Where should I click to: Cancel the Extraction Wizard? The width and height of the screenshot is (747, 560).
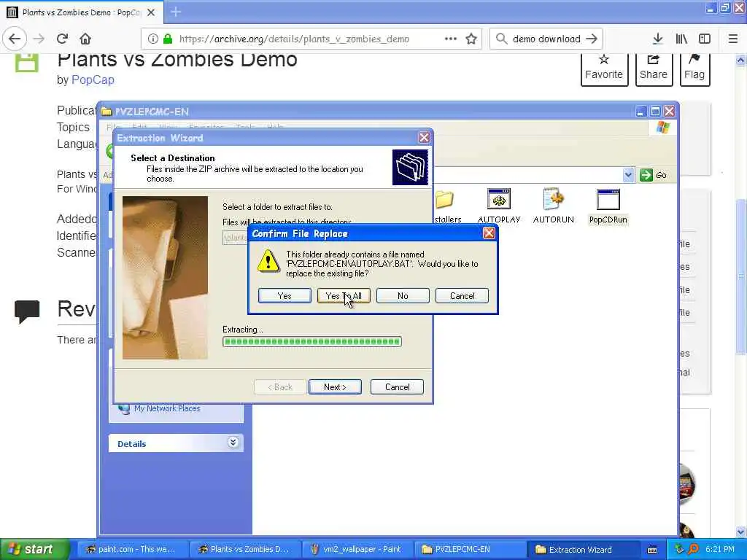tap(397, 386)
